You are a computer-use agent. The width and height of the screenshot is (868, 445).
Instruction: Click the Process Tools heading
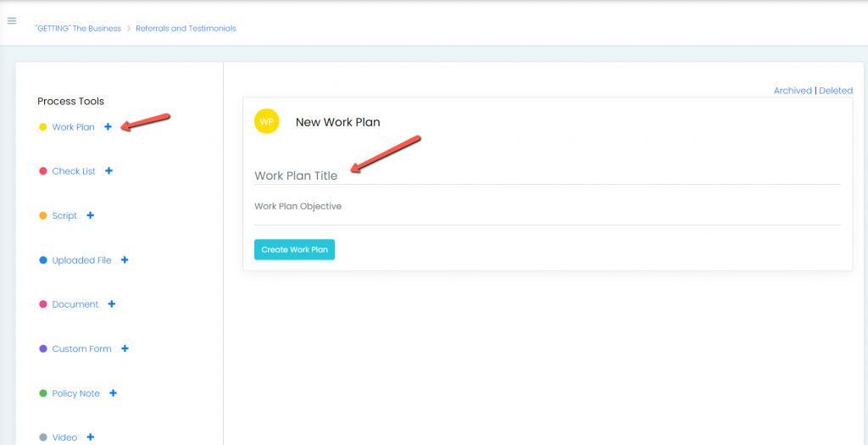pyautogui.click(x=71, y=101)
